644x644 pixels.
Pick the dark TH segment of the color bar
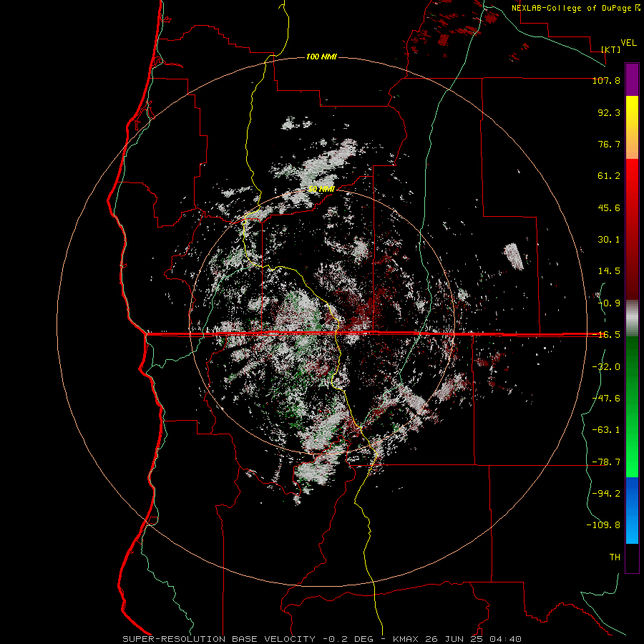(x=632, y=558)
